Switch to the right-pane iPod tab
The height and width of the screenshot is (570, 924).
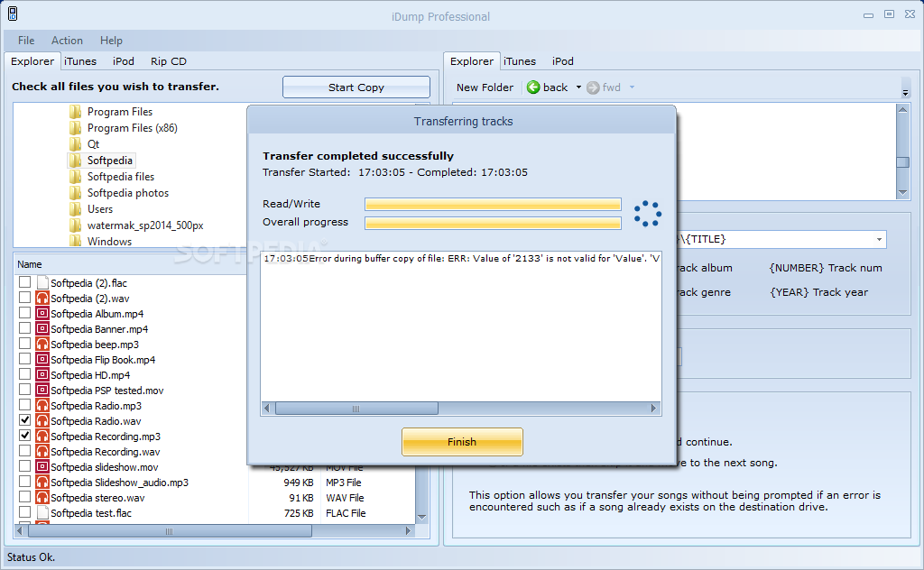(563, 61)
